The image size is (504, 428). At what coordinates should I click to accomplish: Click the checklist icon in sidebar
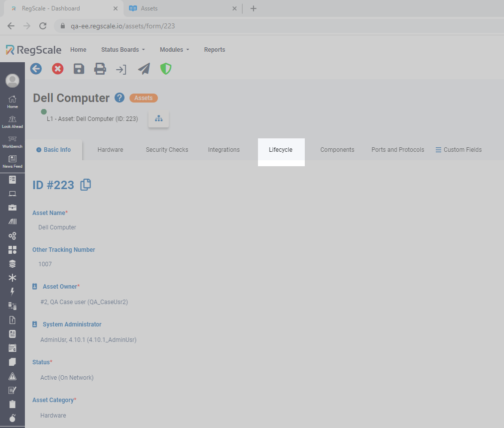(x=12, y=180)
